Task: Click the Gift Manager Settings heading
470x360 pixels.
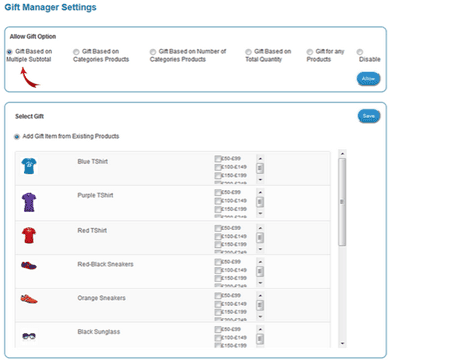Action: click(50, 7)
